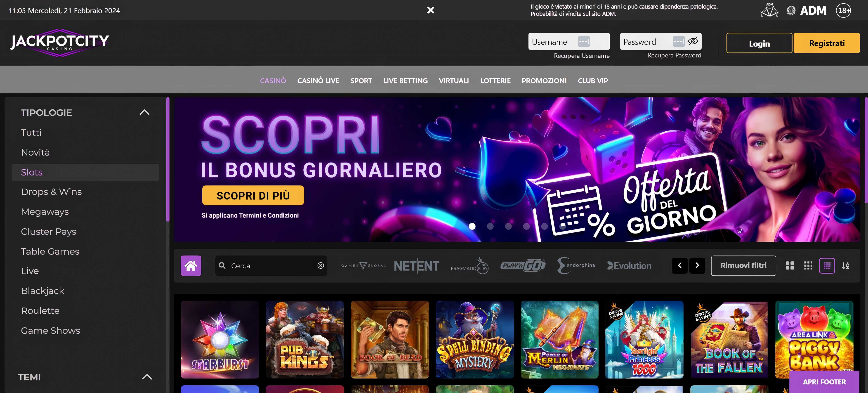Image resolution: width=868 pixels, height=393 pixels.
Task: Clear the Cerca search field icon
Action: pos(321,266)
